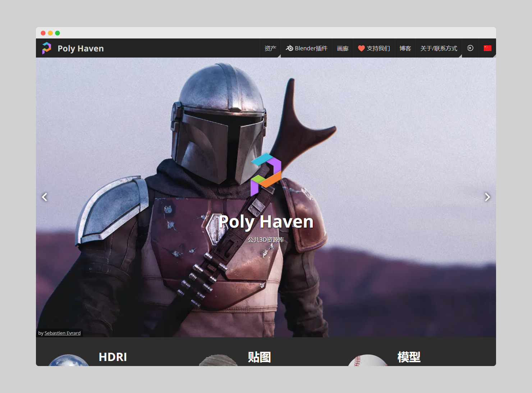Advance to next slide with right chevron
This screenshot has width=532, height=393.
[x=487, y=197]
